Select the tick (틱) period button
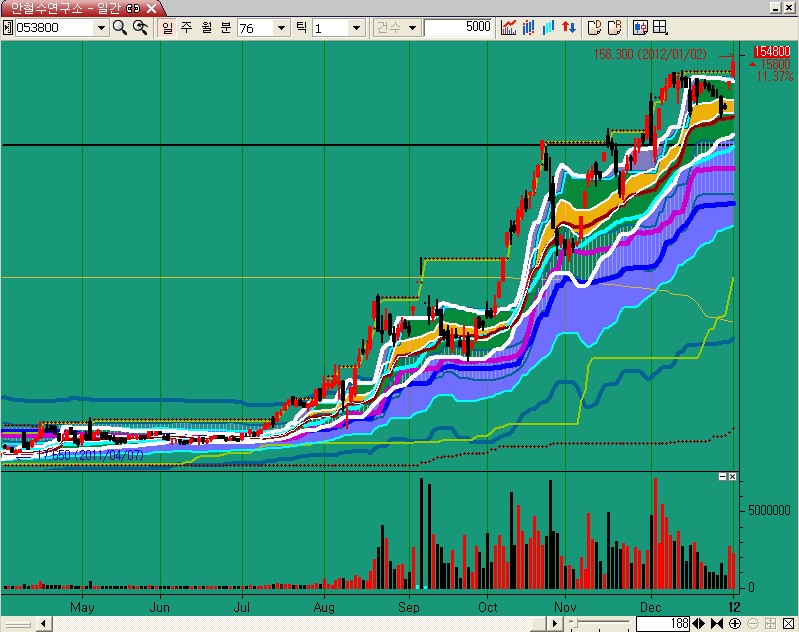799x632 pixels. coord(299,27)
